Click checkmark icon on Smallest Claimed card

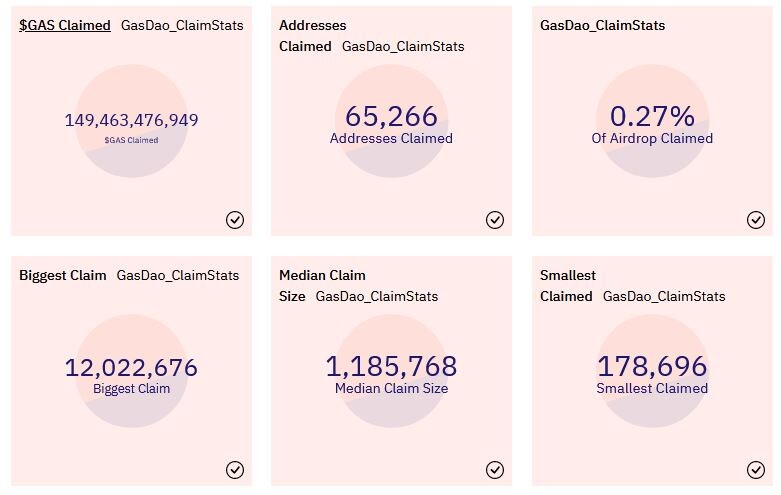point(756,470)
